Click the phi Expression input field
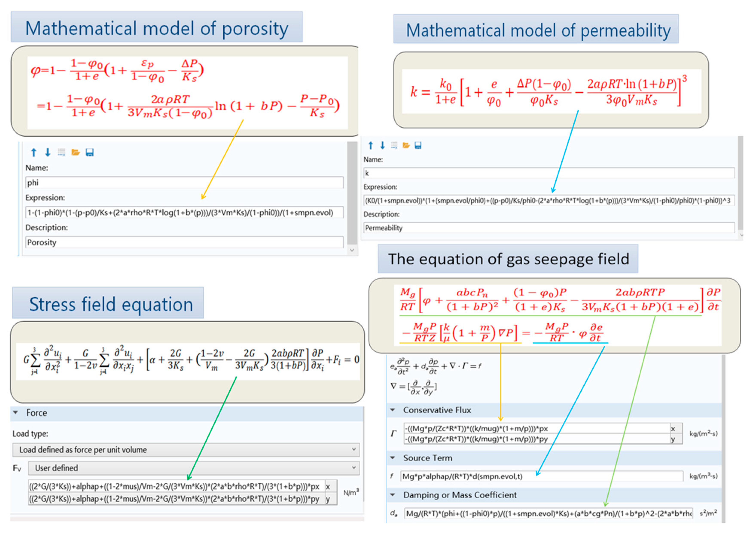Image resolution: width=756 pixels, height=536 pixels. click(x=184, y=212)
